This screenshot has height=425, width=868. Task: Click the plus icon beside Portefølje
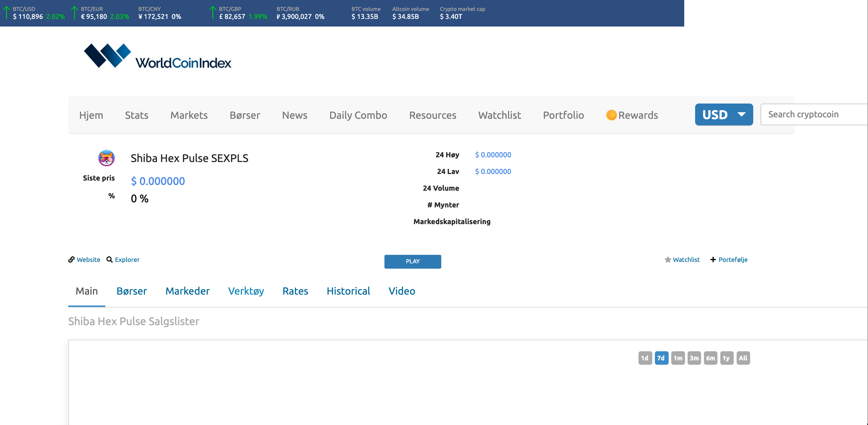pos(713,260)
